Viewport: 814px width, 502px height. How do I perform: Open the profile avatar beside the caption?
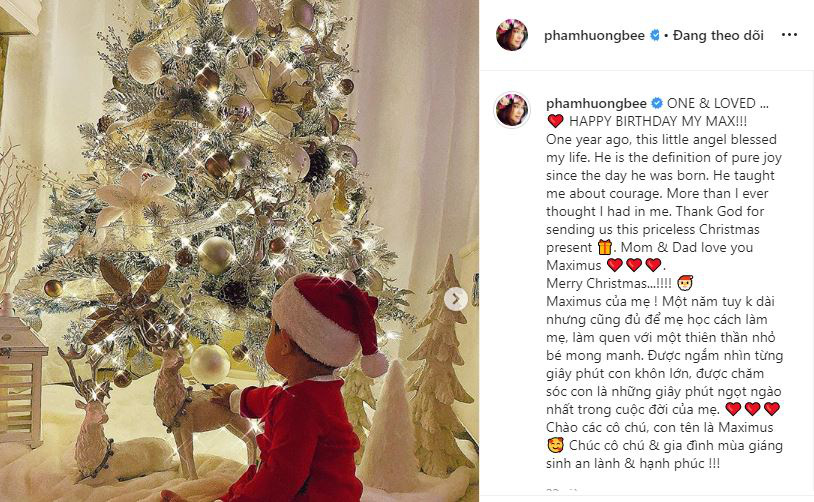(x=512, y=110)
